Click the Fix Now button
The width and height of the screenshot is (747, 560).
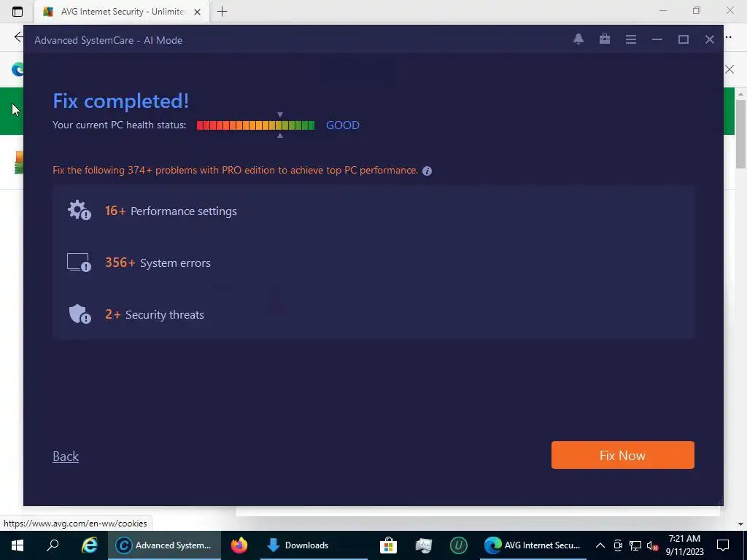pyautogui.click(x=623, y=455)
